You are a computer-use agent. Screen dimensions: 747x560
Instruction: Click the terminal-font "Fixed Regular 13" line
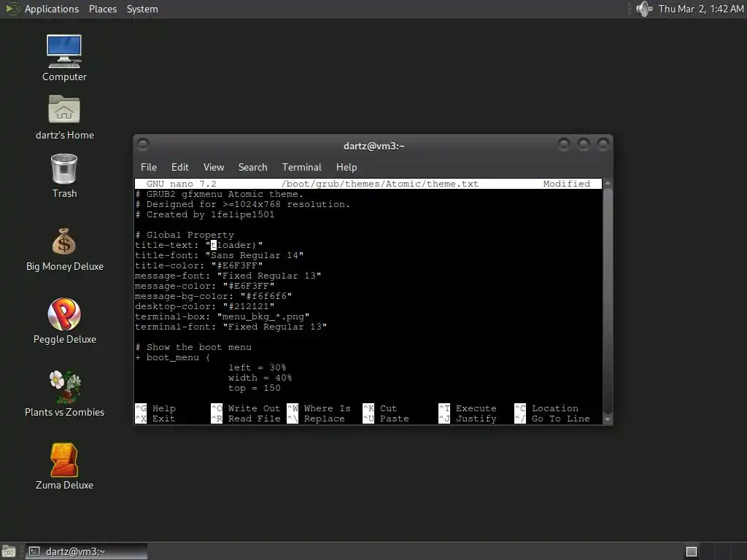(231, 327)
